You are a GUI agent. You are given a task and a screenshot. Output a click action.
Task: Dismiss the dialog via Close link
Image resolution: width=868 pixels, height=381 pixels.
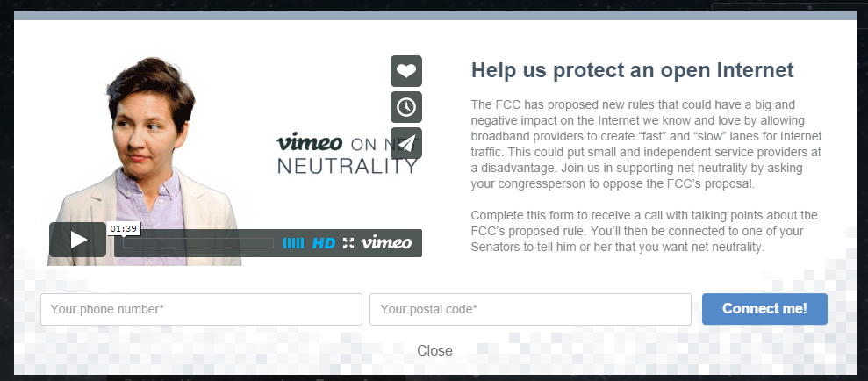[434, 350]
